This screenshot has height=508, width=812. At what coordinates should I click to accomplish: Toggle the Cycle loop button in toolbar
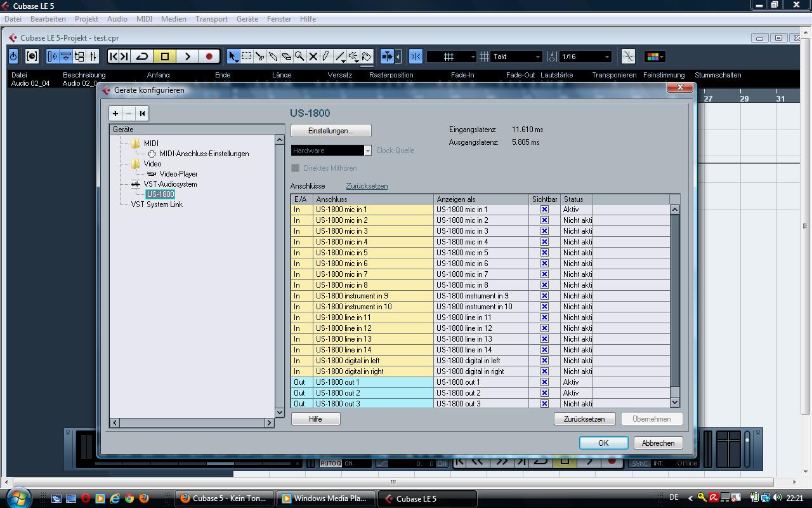[142, 57]
